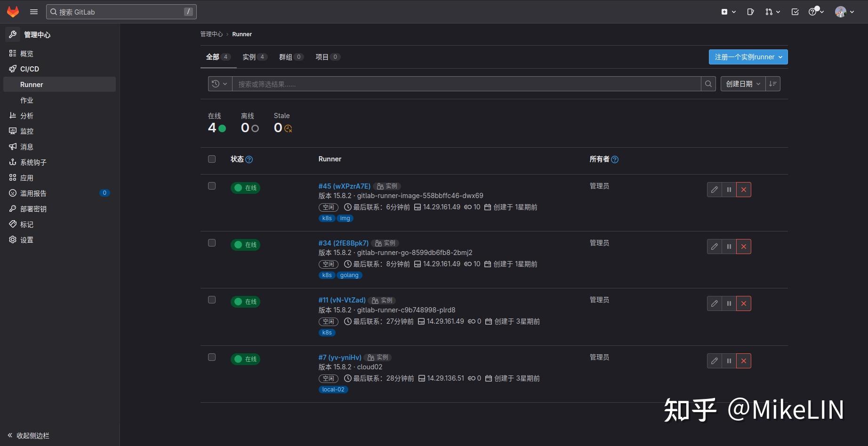This screenshot has width=868, height=446.
Task: Click the 收起侧边栏 button
Action: (27, 436)
